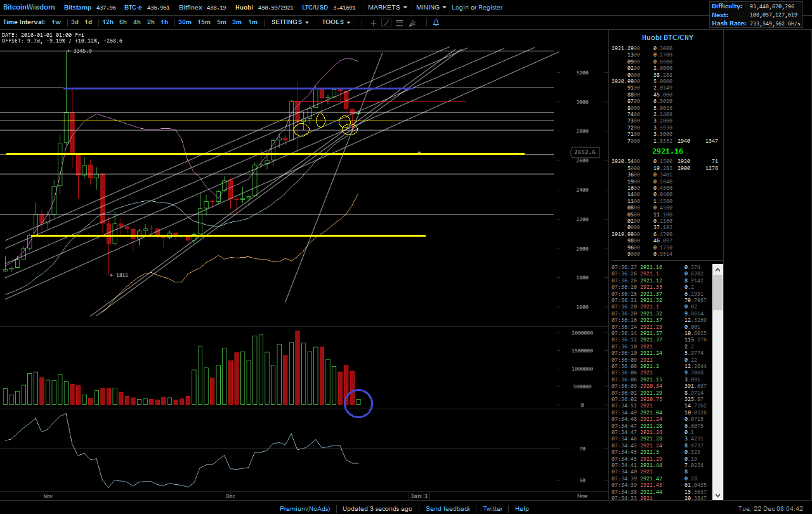This screenshot has width=812, height=514.
Task: Switch chart to 15m interval
Action: tap(204, 22)
